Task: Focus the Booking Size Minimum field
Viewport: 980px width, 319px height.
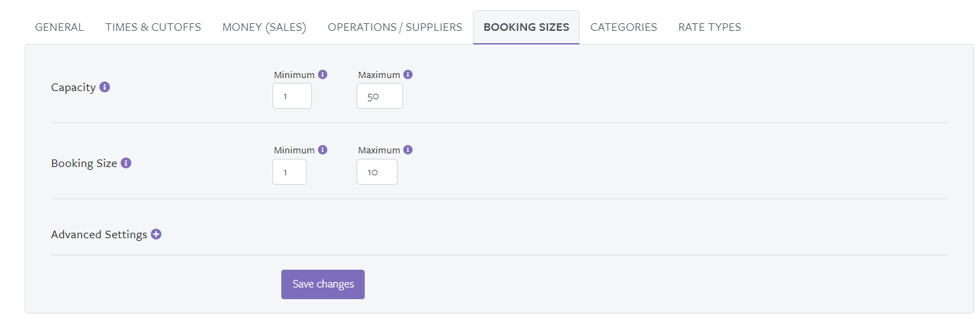Action: (289, 172)
